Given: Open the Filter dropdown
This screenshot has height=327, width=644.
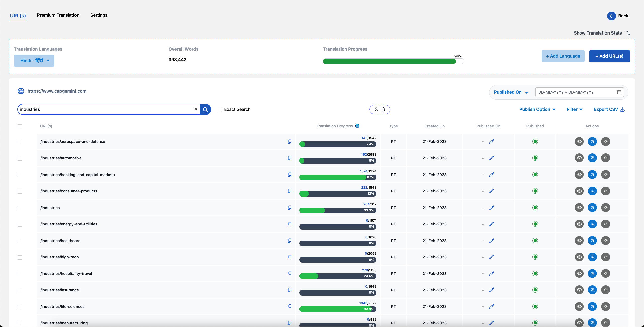Looking at the screenshot, I should pos(575,109).
